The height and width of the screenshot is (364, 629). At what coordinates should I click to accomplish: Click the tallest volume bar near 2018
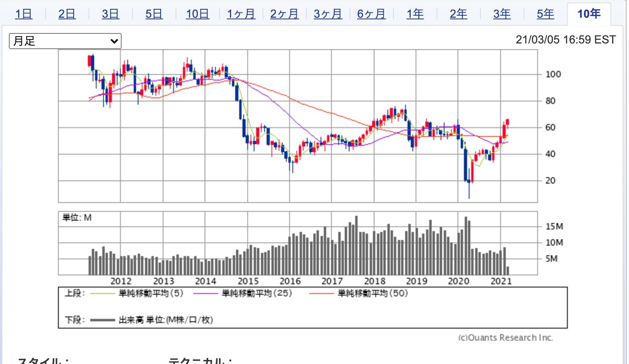(x=356, y=246)
